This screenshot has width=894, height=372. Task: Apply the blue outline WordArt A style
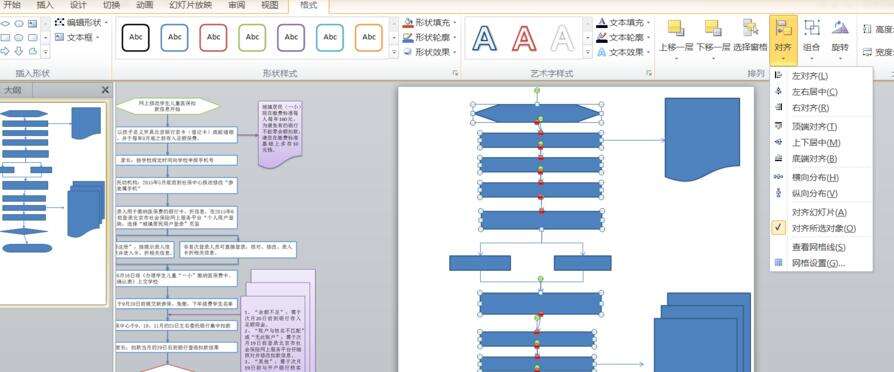pos(485,38)
